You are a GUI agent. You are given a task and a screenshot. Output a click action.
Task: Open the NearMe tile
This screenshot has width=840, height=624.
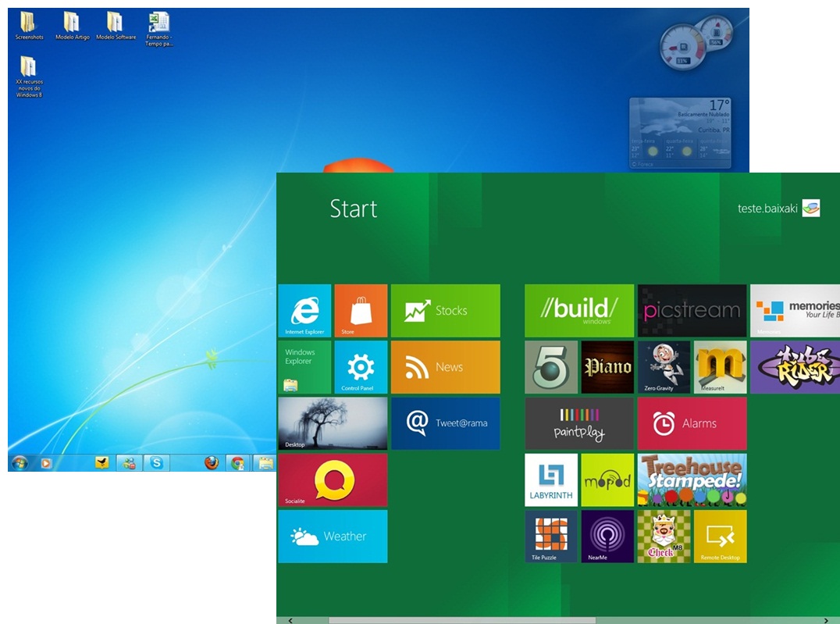click(x=607, y=536)
